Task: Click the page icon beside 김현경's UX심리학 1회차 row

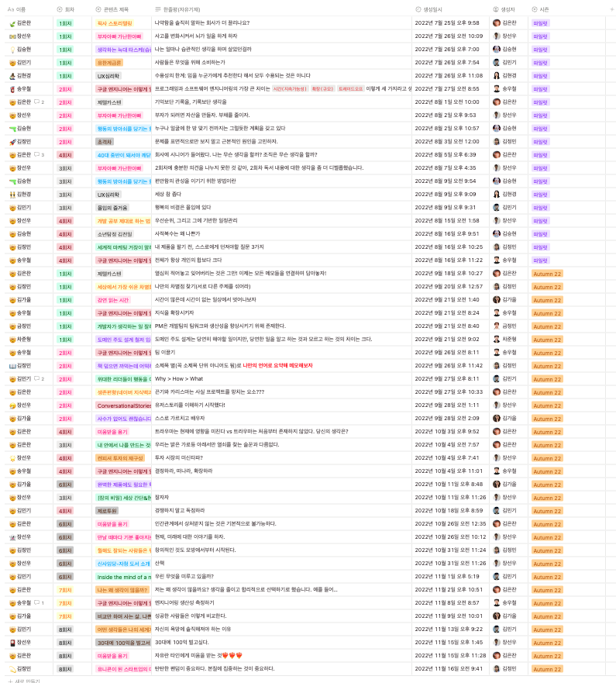Action: pyautogui.click(x=12, y=76)
